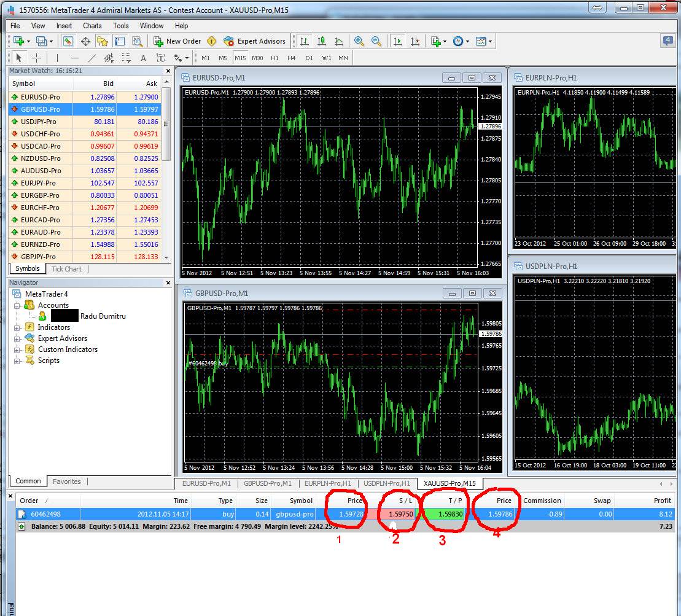Select the Arrows drawing tool icon

177,58
